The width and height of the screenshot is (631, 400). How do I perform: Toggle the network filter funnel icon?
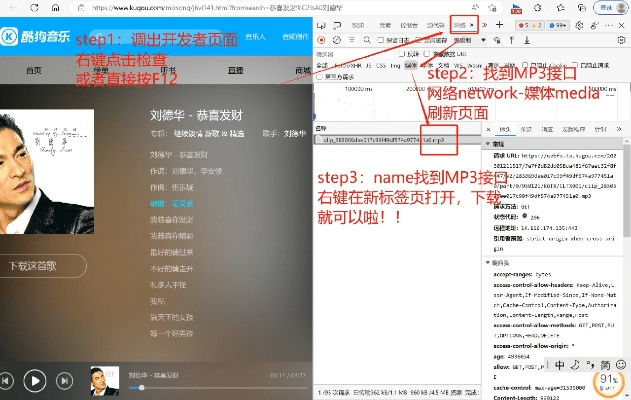click(352, 40)
